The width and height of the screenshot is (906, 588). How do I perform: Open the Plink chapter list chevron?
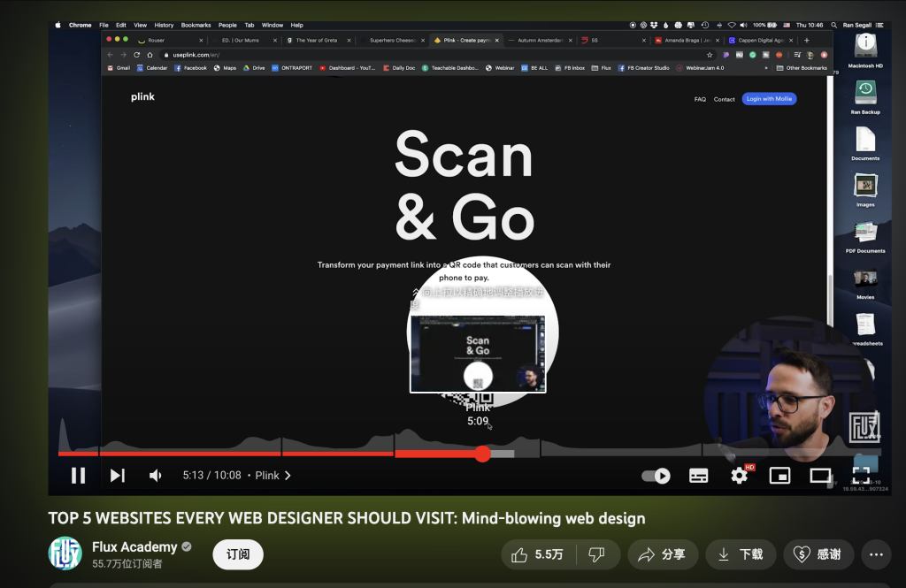pos(288,476)
